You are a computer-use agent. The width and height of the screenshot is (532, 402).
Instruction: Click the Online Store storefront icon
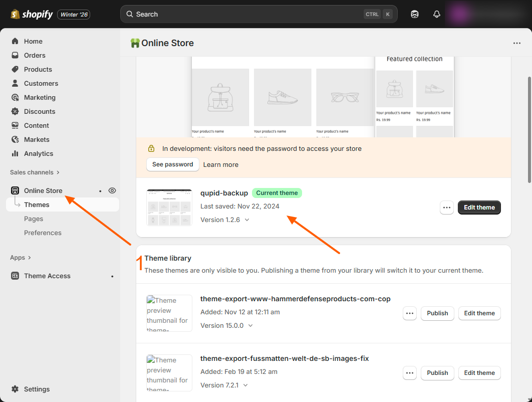coord(15,190)
